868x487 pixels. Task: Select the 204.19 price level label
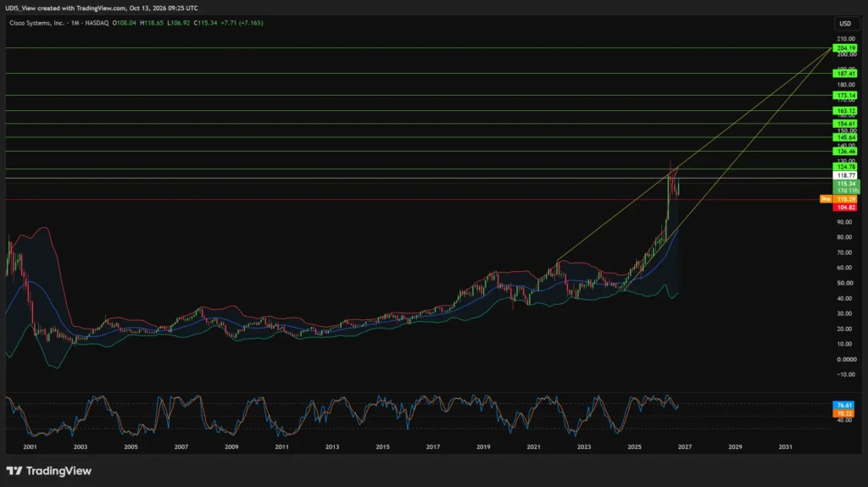coord(845,48)
